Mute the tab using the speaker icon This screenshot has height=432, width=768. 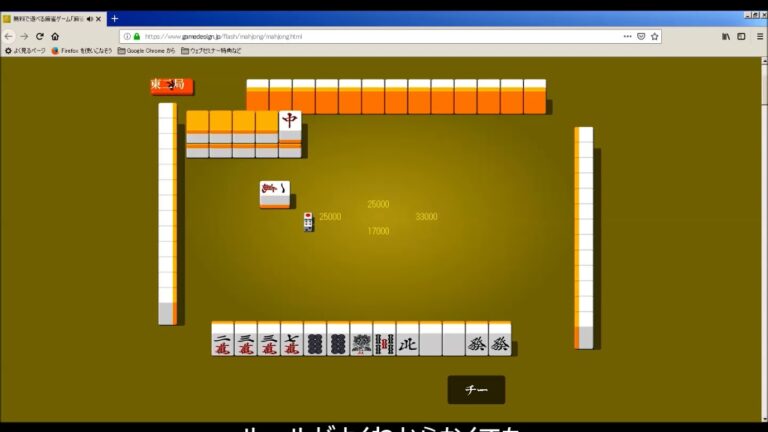tap(90, 19)
